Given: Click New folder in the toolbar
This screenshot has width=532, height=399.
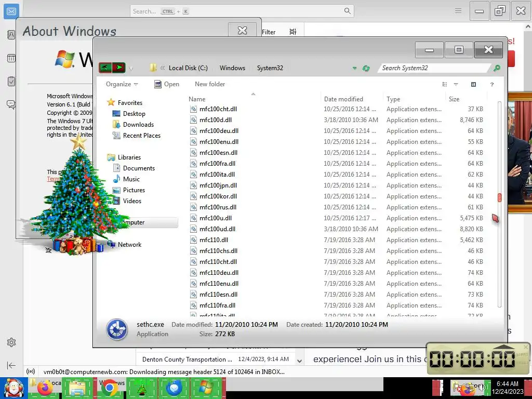Looking at the screenshot, I should point(210,84).
